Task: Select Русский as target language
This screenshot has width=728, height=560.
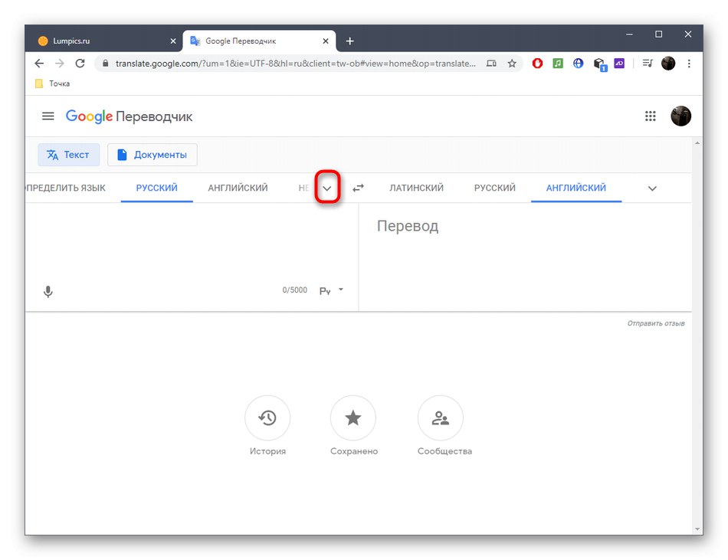Action: [494, 188]
